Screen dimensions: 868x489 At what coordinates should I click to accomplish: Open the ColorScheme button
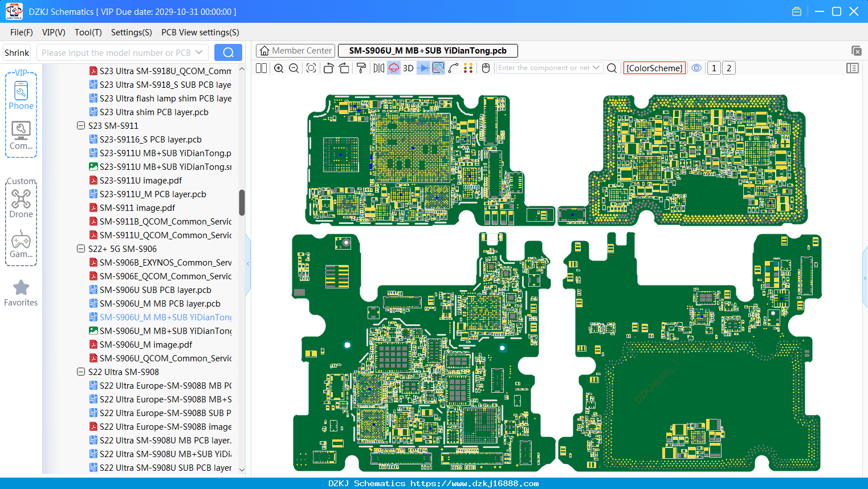click(654, 68)
